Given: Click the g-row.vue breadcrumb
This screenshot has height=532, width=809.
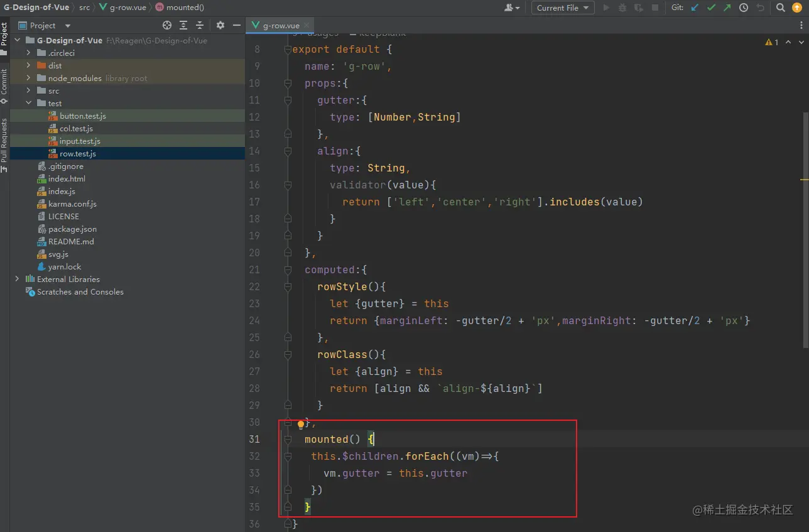Looking at the screenshot, I should tap(122, 8).
